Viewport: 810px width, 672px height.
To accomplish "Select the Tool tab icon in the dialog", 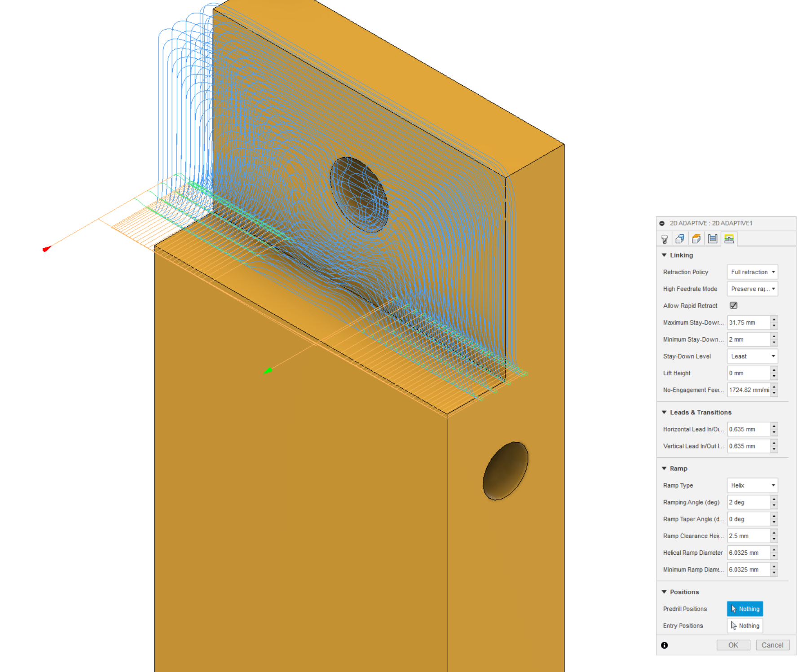I will coord(665,239).
